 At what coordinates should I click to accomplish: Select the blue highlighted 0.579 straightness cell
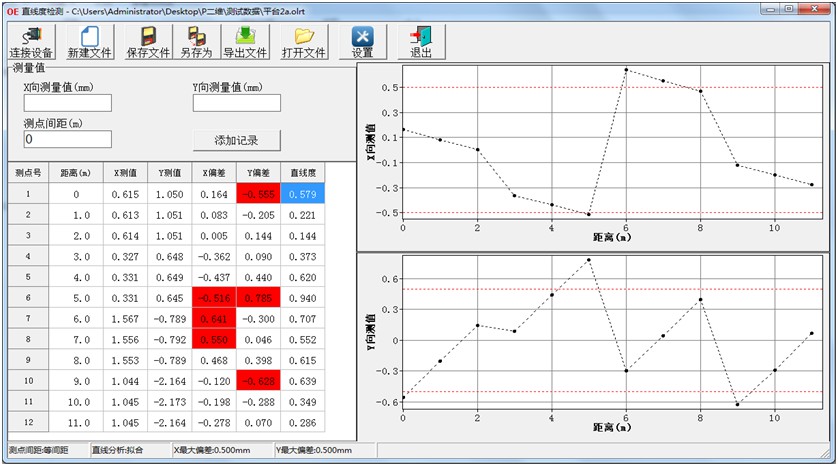pyautogui.click(x=303, y=194)
